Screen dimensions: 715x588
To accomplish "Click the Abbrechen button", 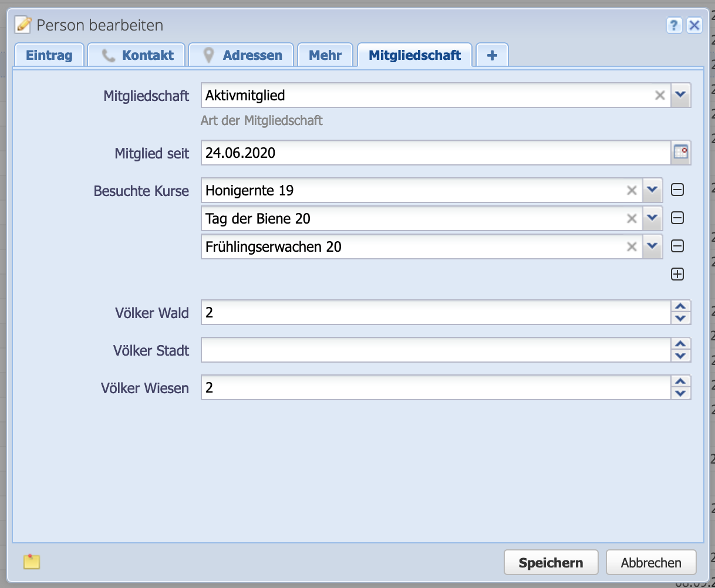I will point(651,563).
